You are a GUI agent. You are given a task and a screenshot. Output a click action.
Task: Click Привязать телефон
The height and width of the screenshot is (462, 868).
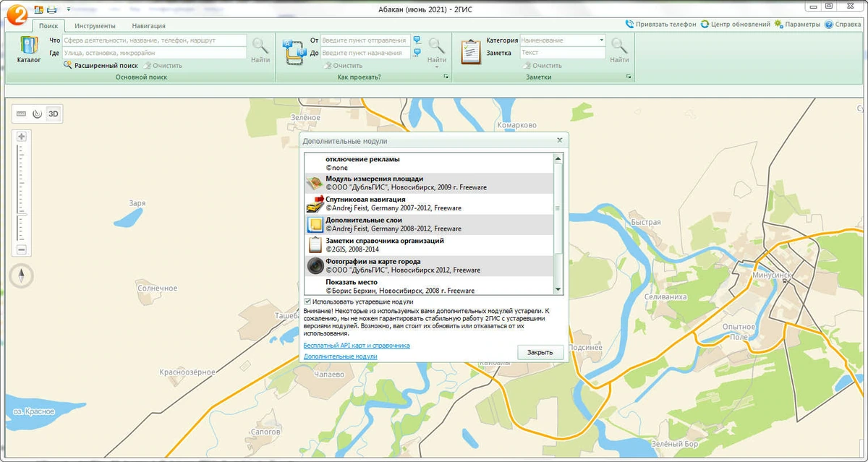[660, 24]
